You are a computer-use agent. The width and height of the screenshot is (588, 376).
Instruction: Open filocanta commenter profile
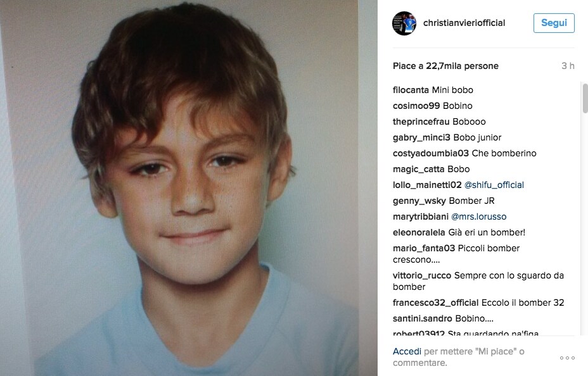point(411,90)
